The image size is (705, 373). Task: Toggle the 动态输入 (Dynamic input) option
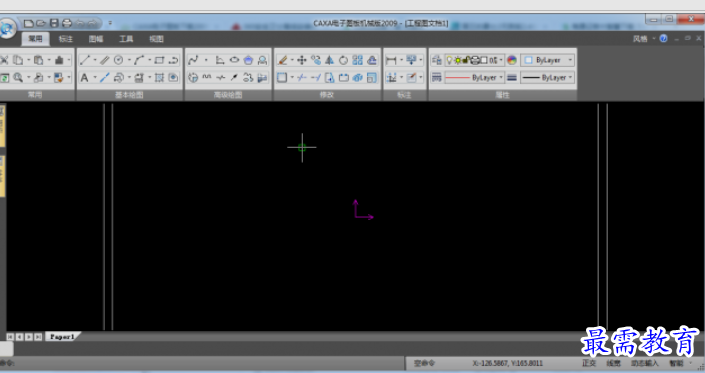[644, 363]
